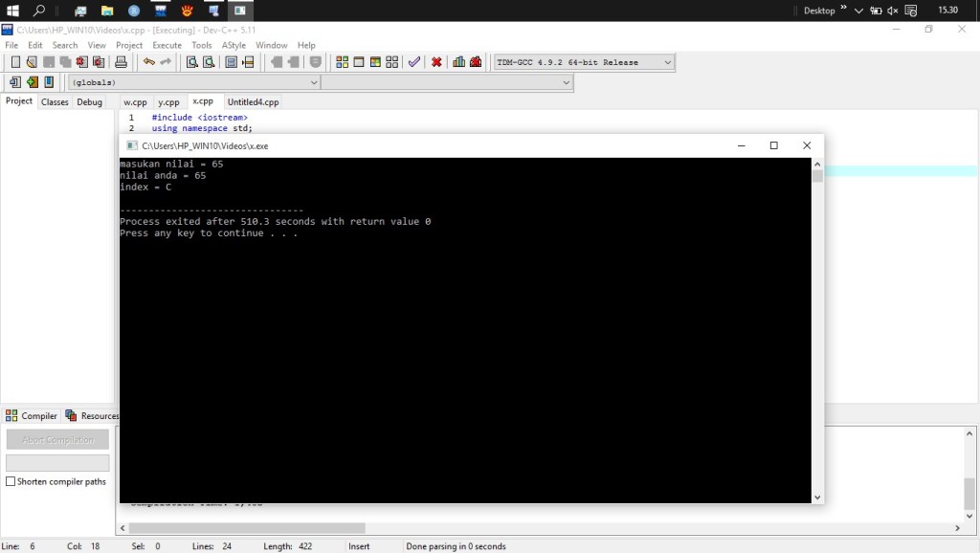Screen dimensions: 980x553
Task: Click the Windows Start button in taskbar
Action: pyautogui.click(x=12, y=11)
